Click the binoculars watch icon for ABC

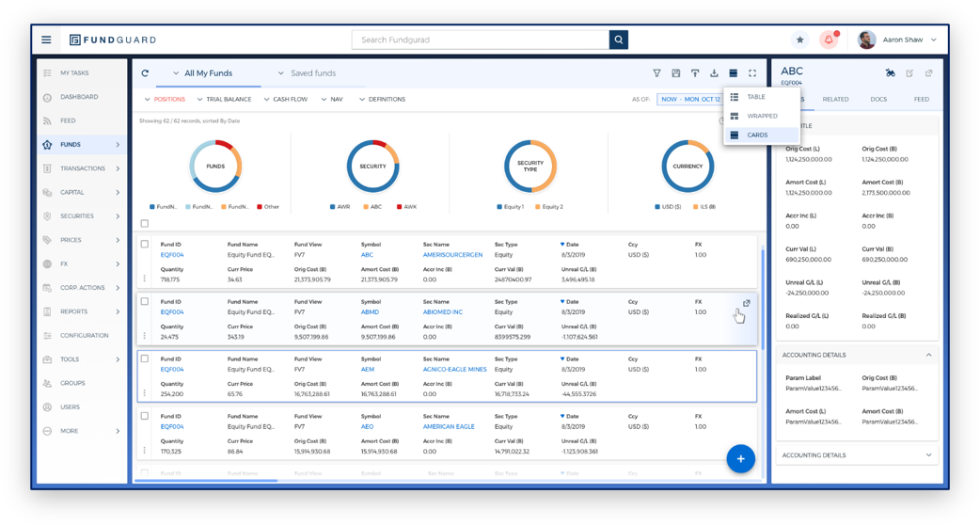pos(890,73)
